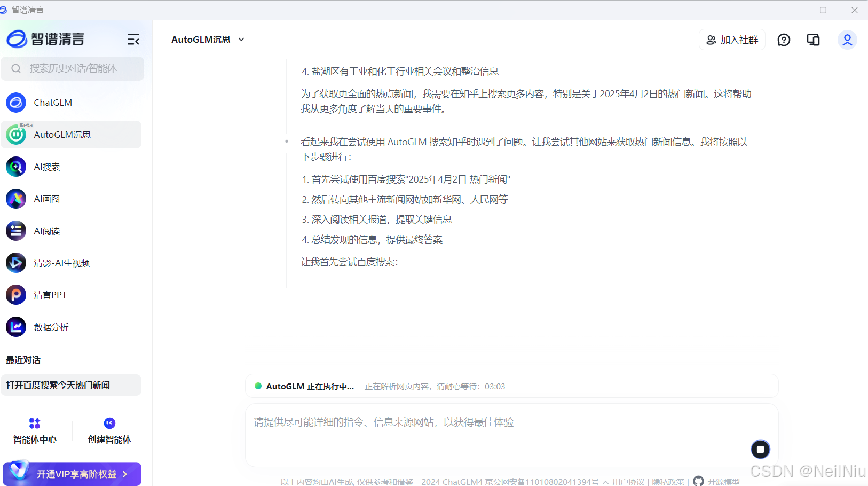
Task: Select 数据分析 label in sidebar
Action: 51,327
